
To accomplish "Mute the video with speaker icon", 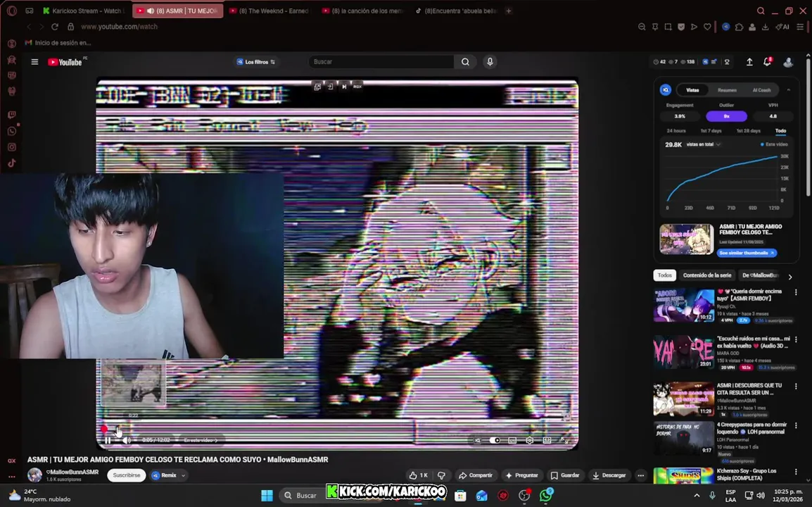I will click(x=126, y=440).
